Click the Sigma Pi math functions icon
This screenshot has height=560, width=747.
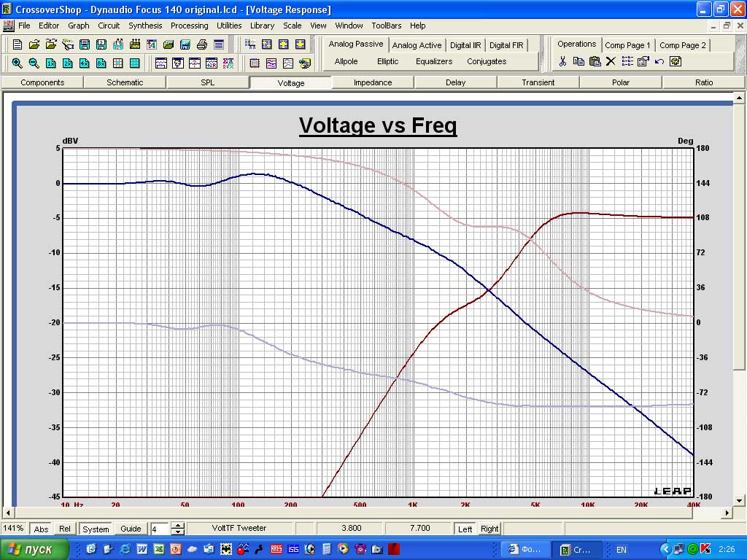pos(228,63)
